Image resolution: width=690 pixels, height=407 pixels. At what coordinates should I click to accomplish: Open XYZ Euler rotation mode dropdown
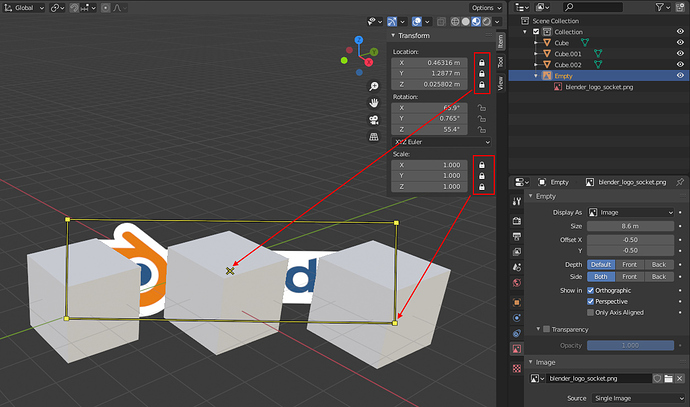pyautogui.click(x=441, y=142)
